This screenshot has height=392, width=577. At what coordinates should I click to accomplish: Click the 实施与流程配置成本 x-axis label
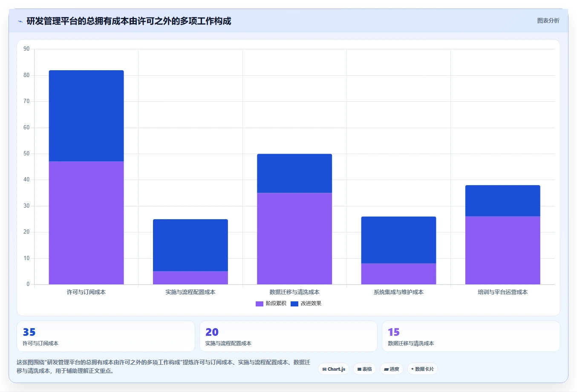[190, 292]
